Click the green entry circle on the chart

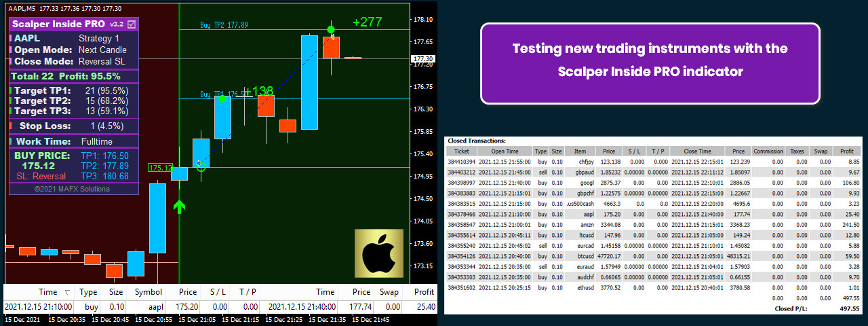(201, 166)
